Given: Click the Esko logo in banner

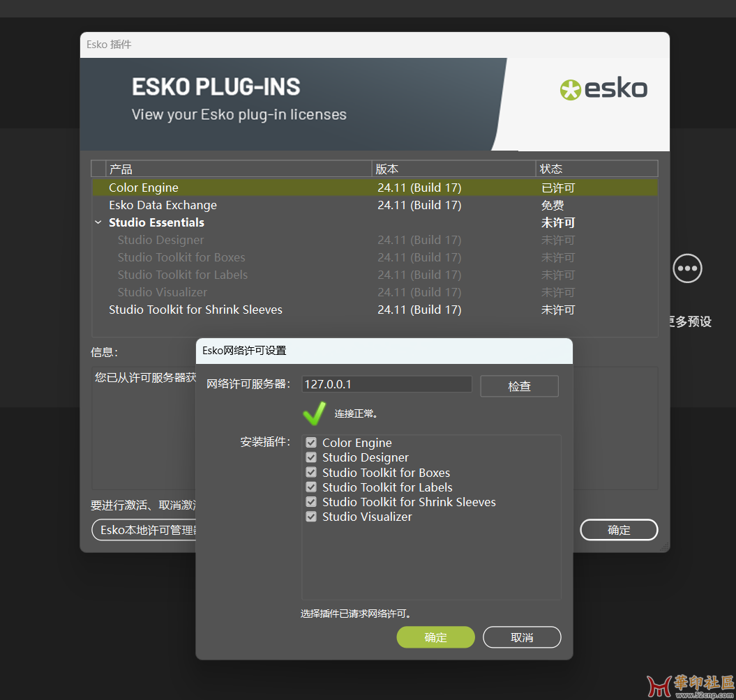Looking at the screenshot, I should (x=603, y=89).
